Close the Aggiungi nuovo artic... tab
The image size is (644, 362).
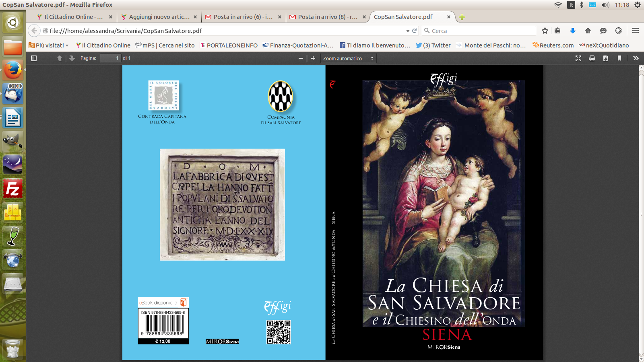tap(195, 17)
